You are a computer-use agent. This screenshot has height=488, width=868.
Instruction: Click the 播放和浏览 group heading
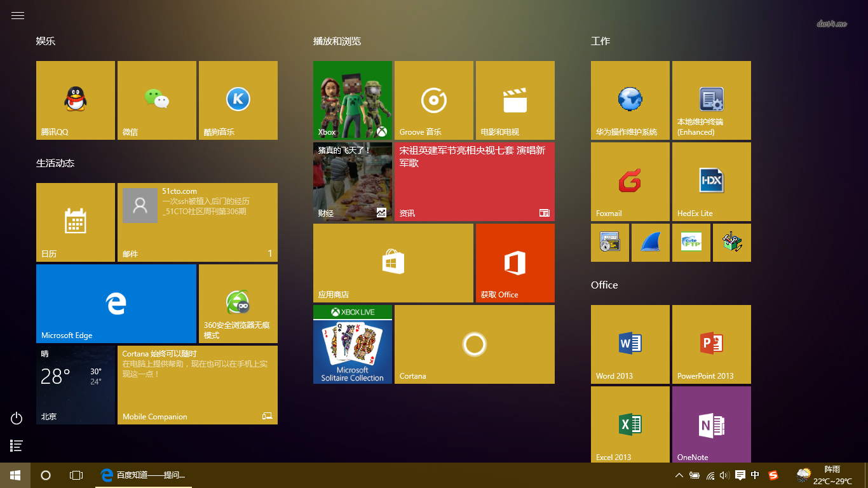(x=337, y=41)
